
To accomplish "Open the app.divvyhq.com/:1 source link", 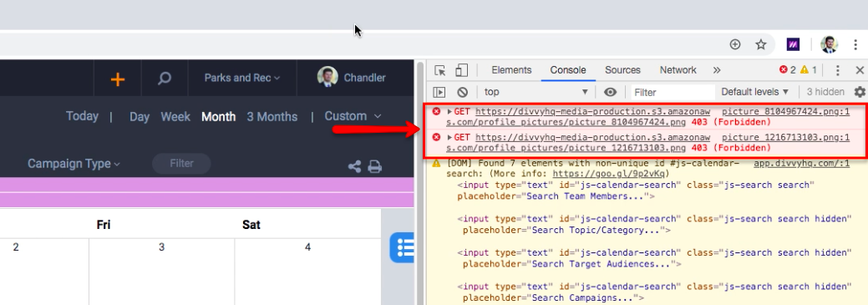I will pos(801,163).
